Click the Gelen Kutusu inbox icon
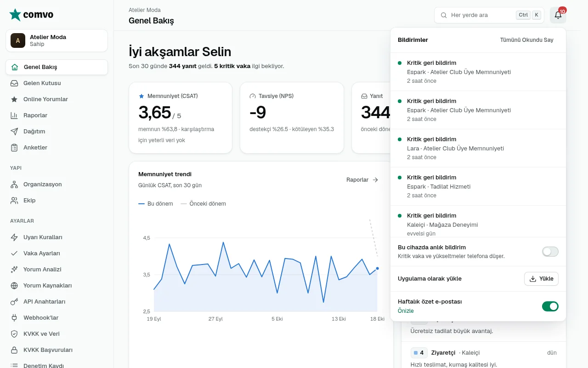Image resolution: width=588 pixels, height=368 pixels. 14,83
